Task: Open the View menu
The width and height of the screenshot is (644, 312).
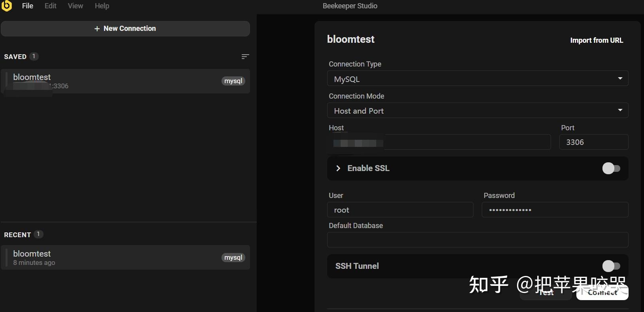Action: pyautogui.click(x=75, y=6)
